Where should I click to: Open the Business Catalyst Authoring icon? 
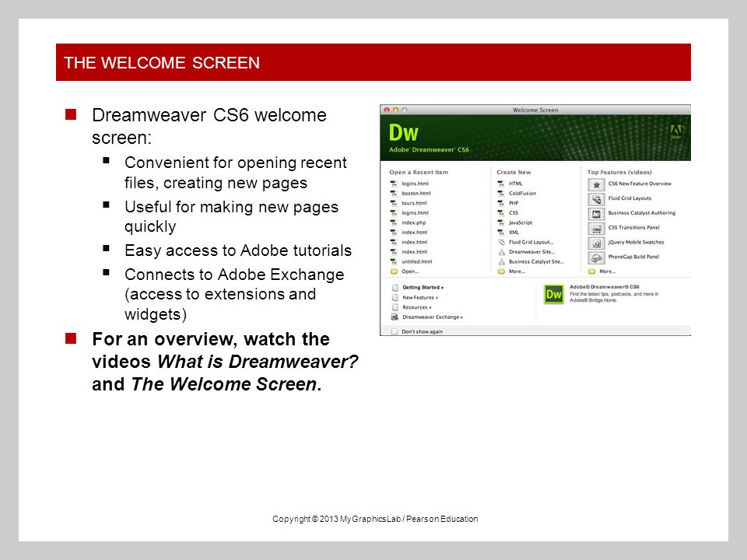[x=596, y=214]
